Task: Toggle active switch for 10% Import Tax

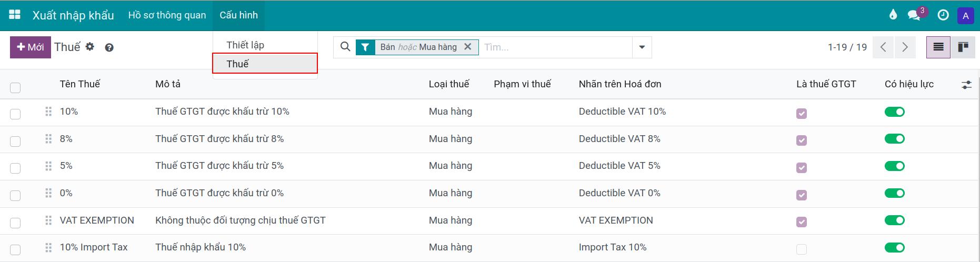Action: coord(894,248)
